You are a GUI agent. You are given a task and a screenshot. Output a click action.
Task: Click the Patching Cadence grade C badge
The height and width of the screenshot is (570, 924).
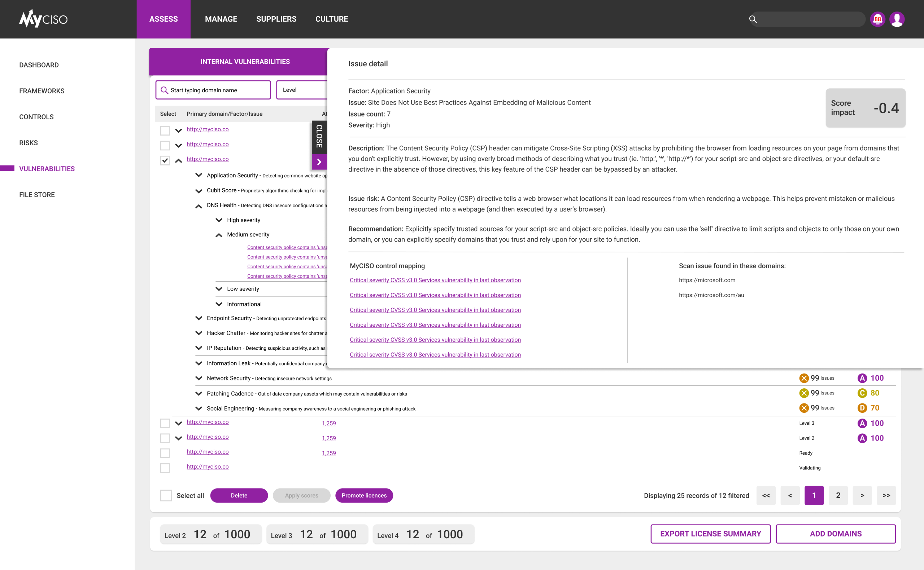[x=862, y=393]
